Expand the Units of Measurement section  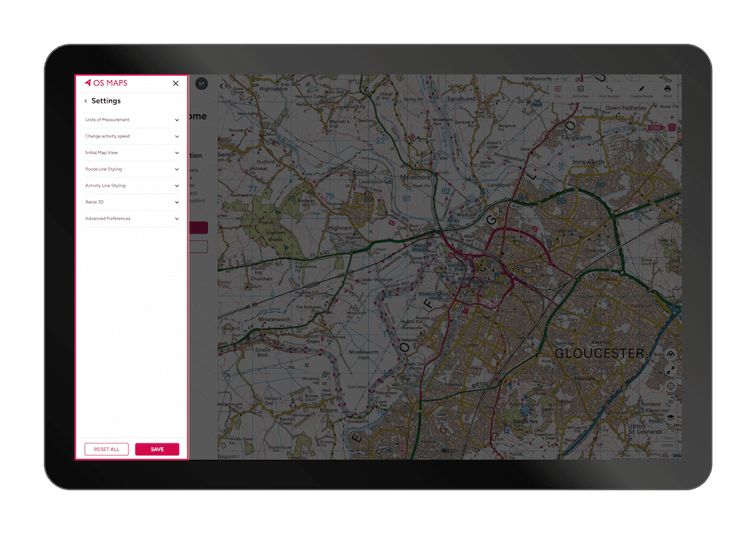tap(132, 119)
